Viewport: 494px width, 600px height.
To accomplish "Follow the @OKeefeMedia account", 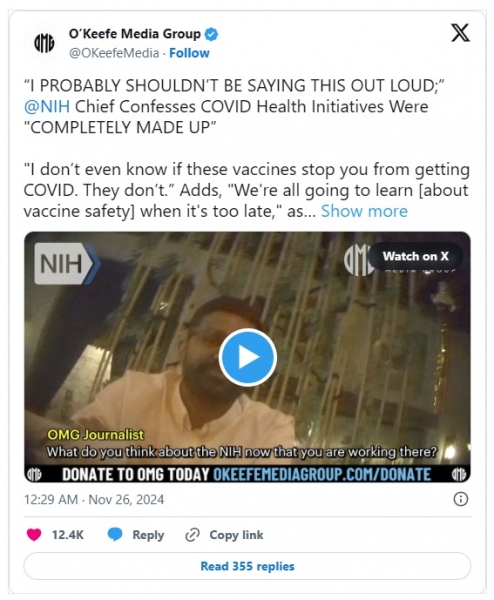I will coord(189,53).
